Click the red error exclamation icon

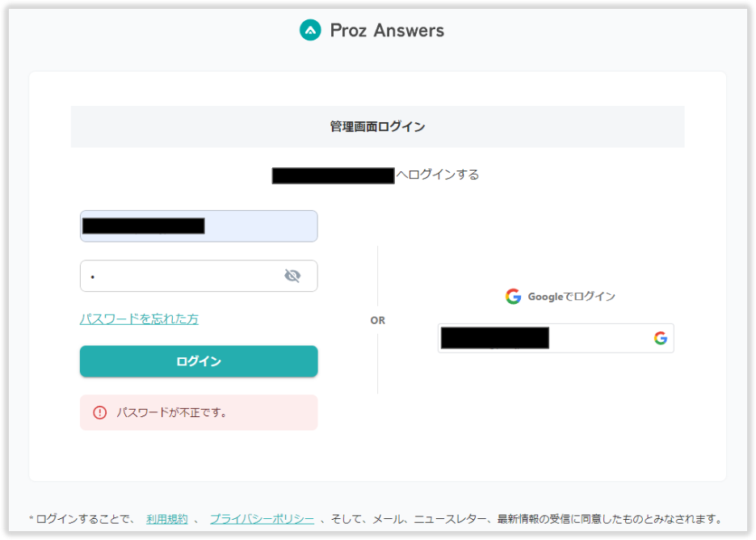[x=100, y=412]
